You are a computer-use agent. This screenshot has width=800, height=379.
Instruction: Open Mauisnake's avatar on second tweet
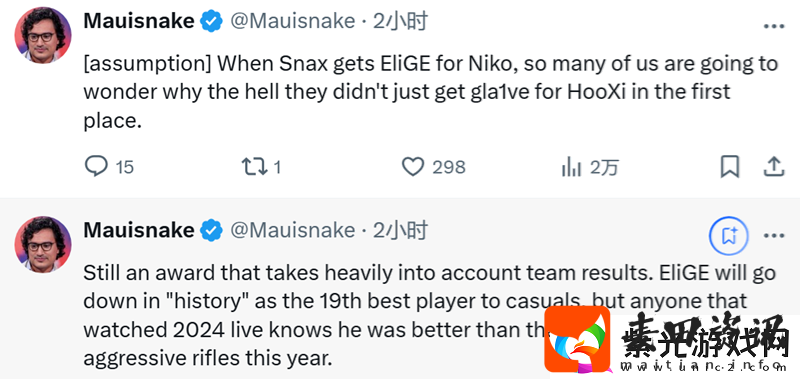43,244
